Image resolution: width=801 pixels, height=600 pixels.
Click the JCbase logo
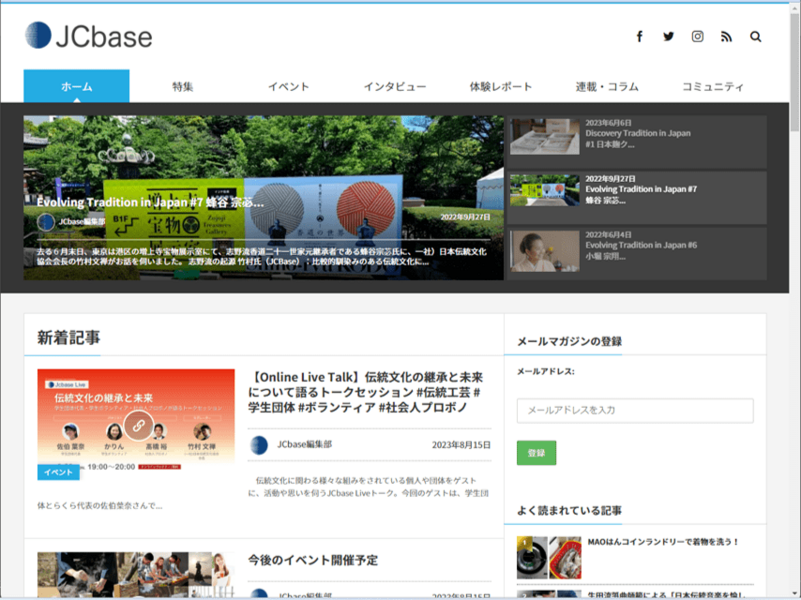pos(89,37)
